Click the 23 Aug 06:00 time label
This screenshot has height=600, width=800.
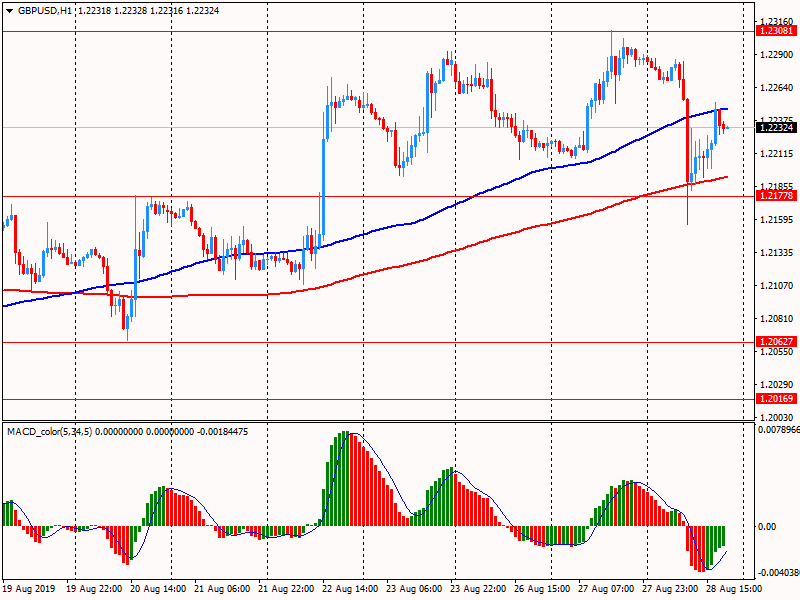[x=414, y=589]
